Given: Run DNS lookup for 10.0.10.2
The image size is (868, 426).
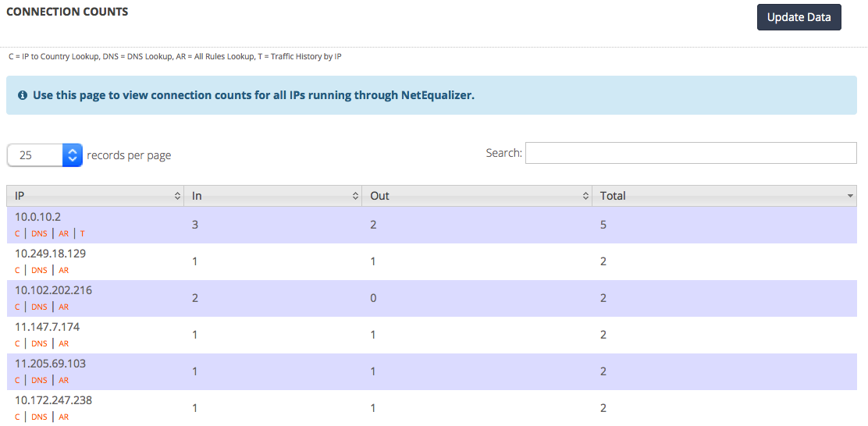Looking at the screenshot, I should [x=39, y=234].
